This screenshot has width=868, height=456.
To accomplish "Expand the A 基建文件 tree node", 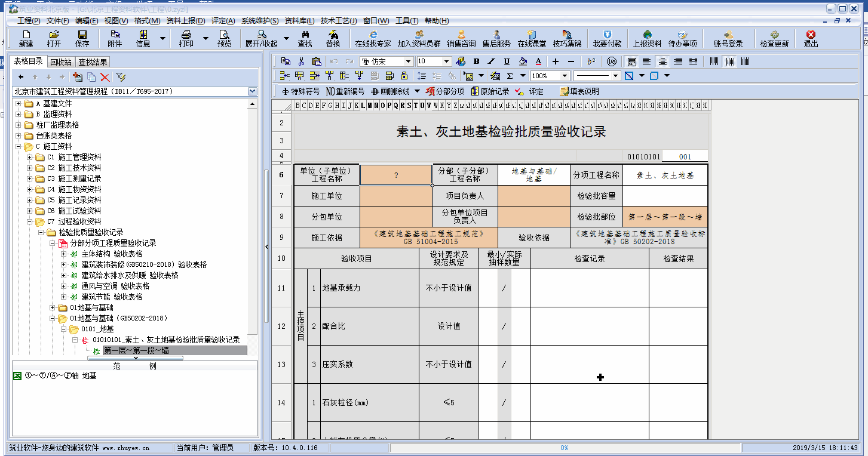I will (19, 104).
